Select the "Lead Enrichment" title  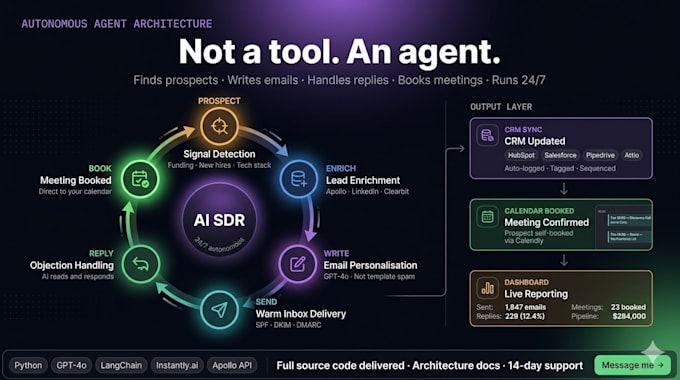pos(363,180)
